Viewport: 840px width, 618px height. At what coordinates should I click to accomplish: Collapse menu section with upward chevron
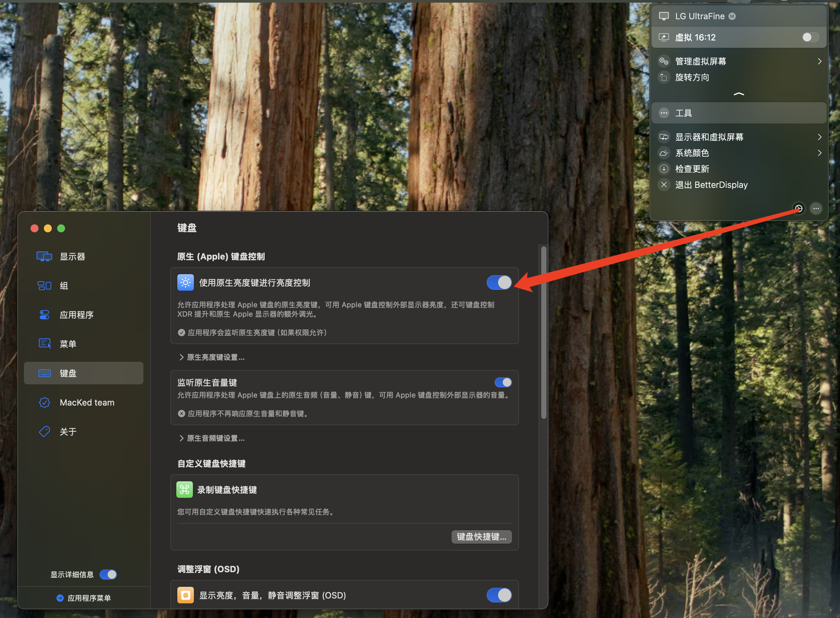tap(739, 94)
